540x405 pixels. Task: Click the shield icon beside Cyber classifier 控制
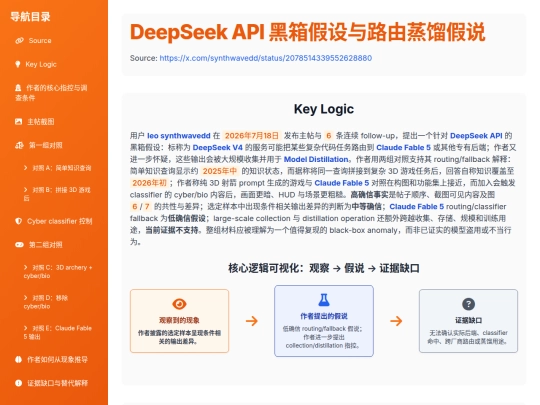(19, 221)
